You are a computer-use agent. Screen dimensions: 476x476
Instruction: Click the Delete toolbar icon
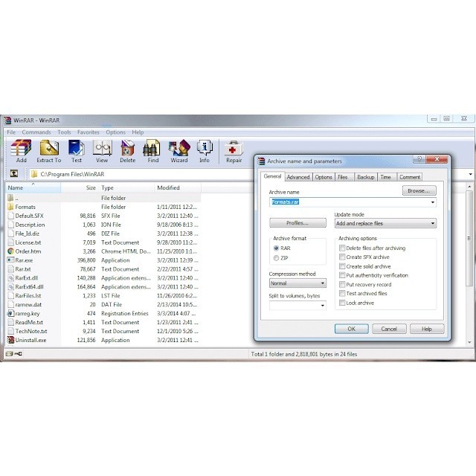coord(127,148)
